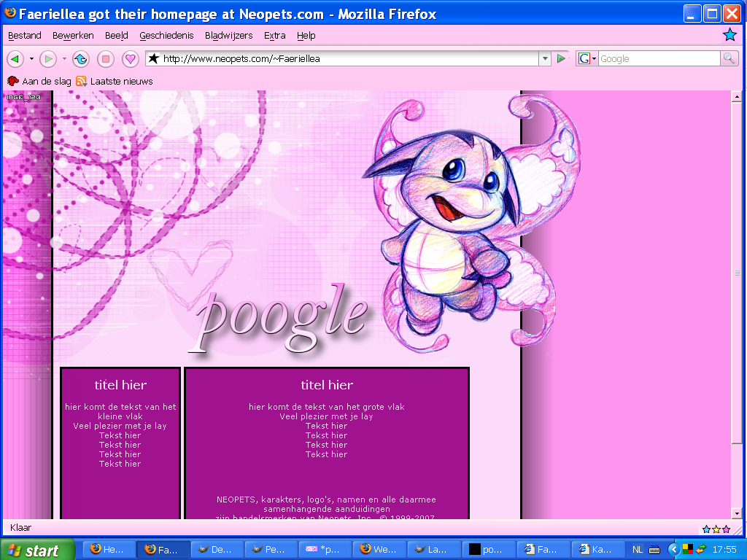Switch to the 'Ka...' taskbar button
Viewport: 747px width, 560px height.
(x=597, y=550)
